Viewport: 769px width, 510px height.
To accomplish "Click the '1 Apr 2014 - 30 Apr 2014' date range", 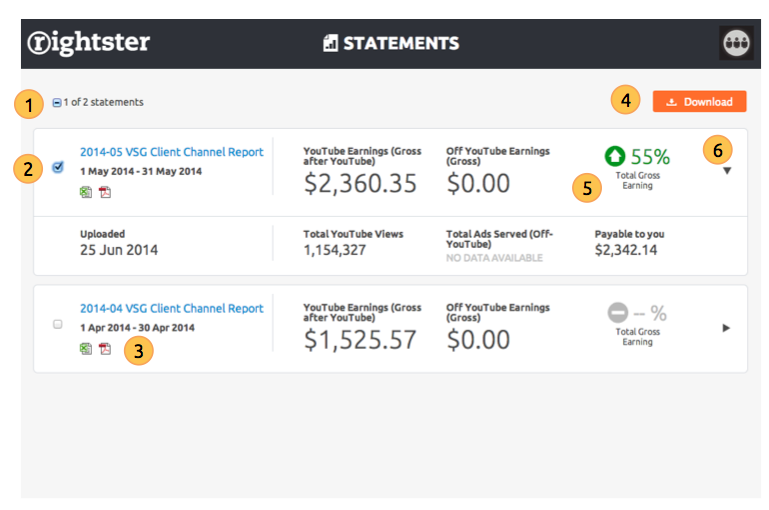I will click(x=137, y=328).
